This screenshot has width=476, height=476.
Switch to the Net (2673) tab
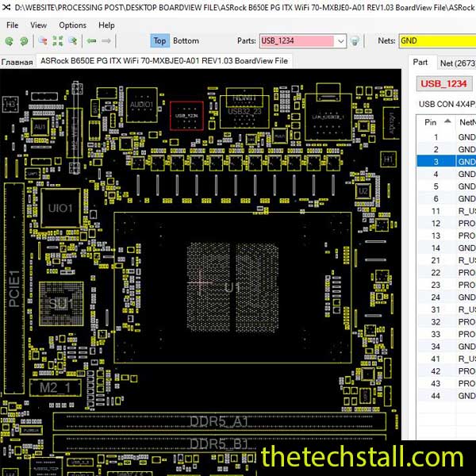(x=456, y=62)
